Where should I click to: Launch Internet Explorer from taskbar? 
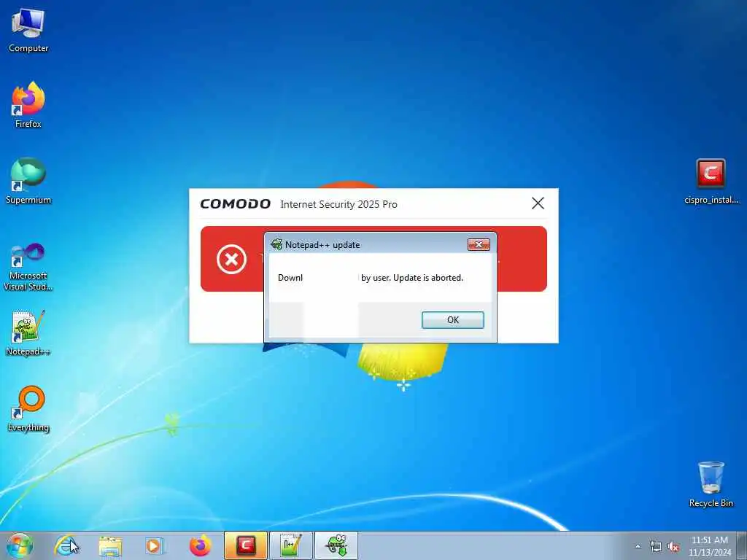66,545
